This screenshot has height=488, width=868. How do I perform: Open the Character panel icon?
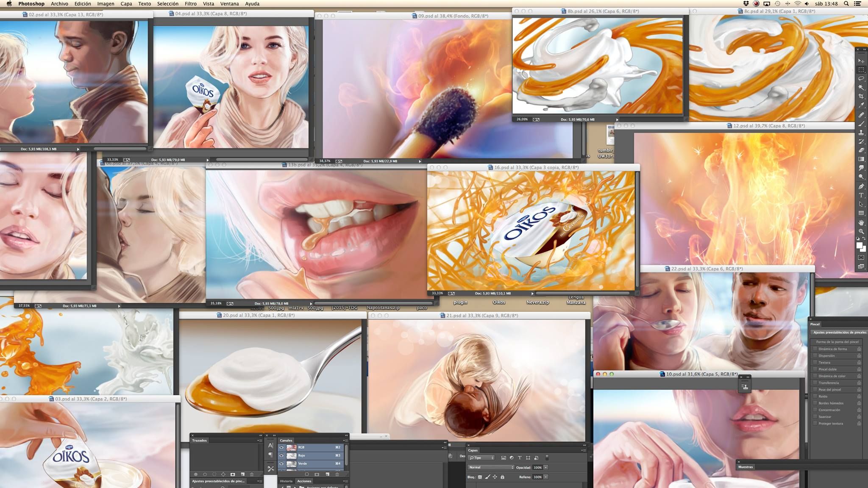[270, 445]
